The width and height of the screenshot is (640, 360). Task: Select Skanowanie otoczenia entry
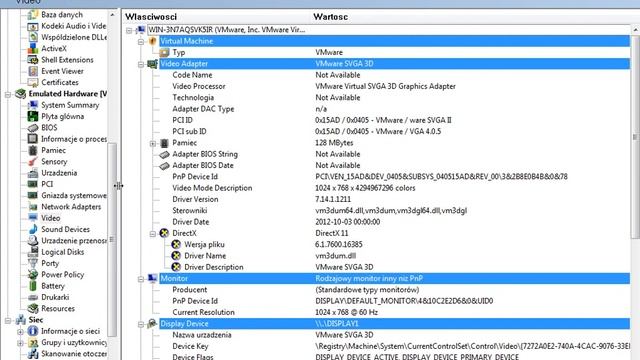(x=74, y=354)
